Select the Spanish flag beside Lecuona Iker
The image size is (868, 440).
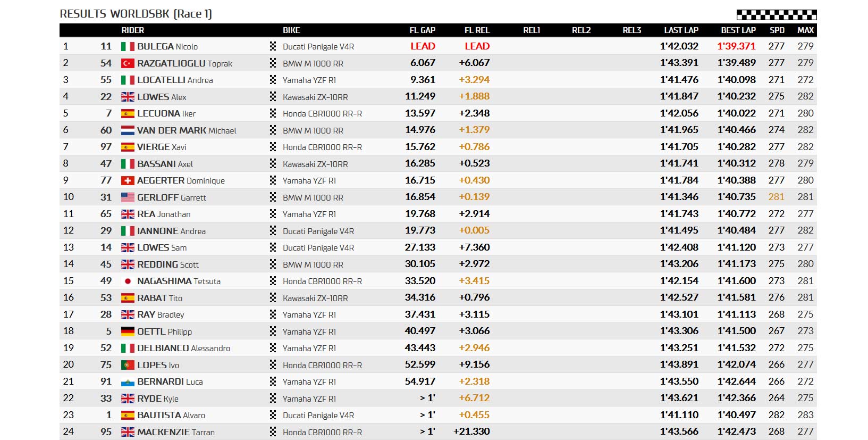[x=128, y=114]
